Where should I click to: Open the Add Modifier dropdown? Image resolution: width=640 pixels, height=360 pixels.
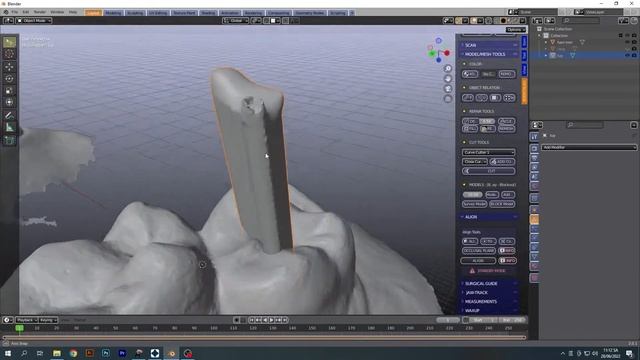589,147
